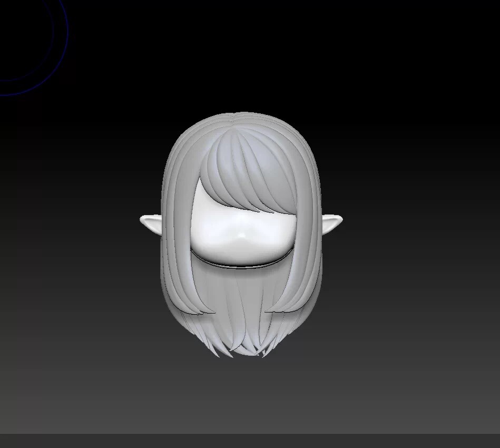This screenshot has height=448, width=500.
Task: Click empty canvas left of the left ear
Action: (x=79, y=221)
